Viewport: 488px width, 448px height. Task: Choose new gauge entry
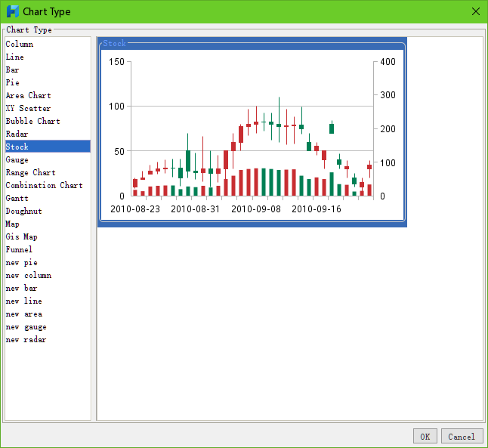tap(48, 327)
